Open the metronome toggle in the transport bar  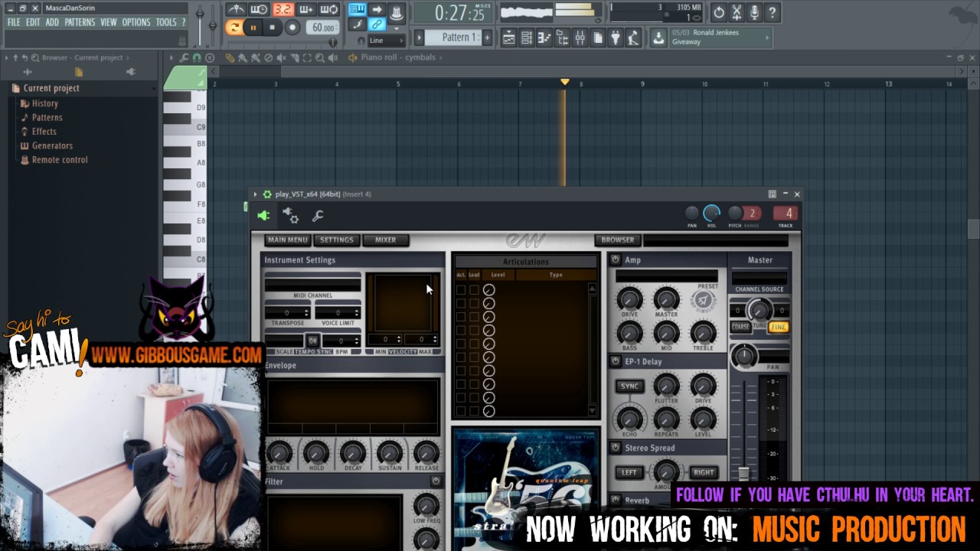tap(237, 10)
